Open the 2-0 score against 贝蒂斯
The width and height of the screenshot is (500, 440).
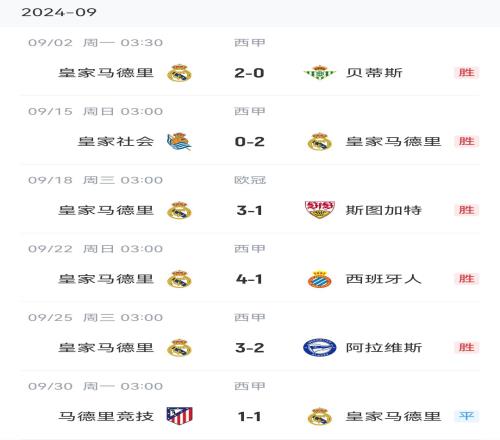coord(249,73)
